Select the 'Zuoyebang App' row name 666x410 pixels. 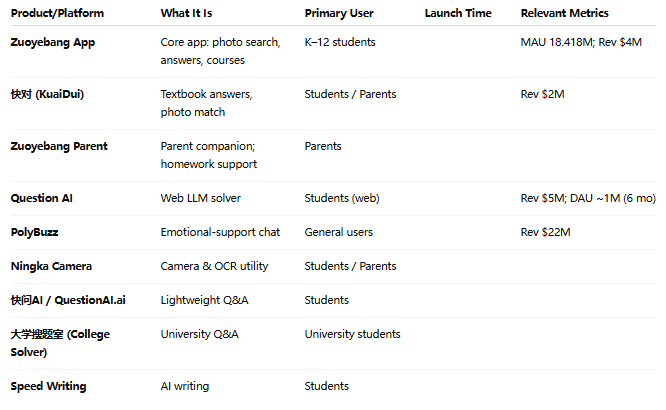coord(53,42)
